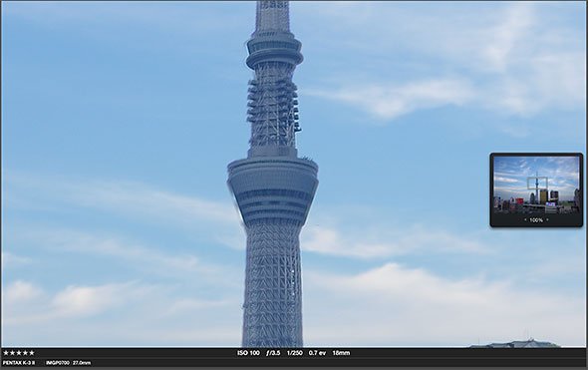Viewport: 588px width, 370px height.
Task: Set rating to one star
Action: (6, 353)
